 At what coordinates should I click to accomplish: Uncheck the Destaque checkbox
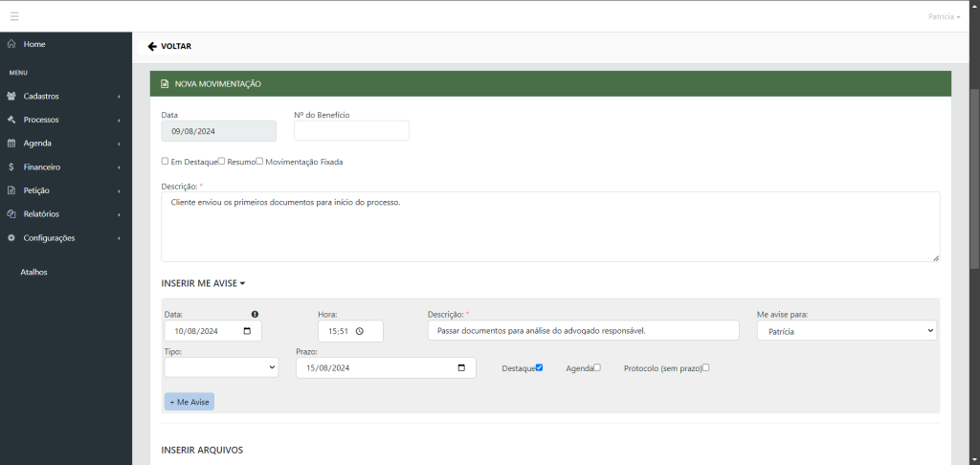540,367
